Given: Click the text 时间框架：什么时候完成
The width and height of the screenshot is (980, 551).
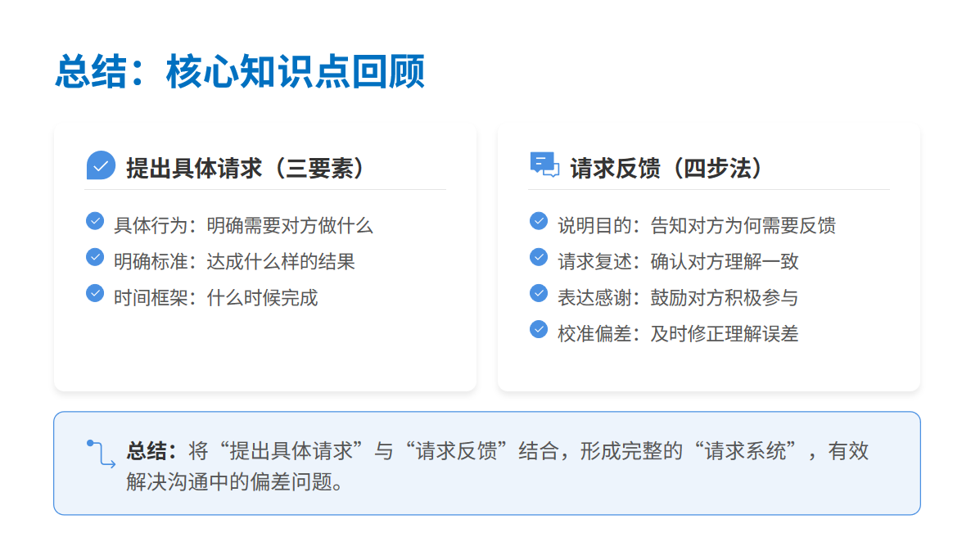Looking at the screenshot, I should [x=215, y=298].
